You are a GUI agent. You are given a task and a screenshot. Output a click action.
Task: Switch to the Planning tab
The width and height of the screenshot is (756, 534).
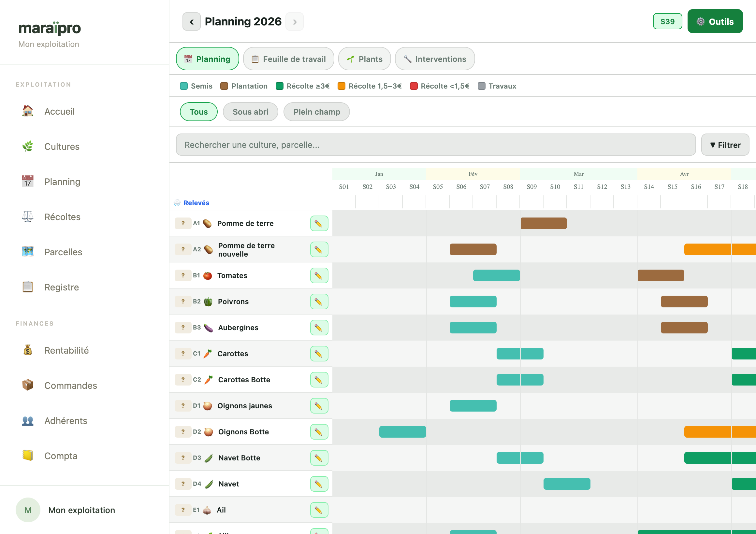click(x=208, y=59)
